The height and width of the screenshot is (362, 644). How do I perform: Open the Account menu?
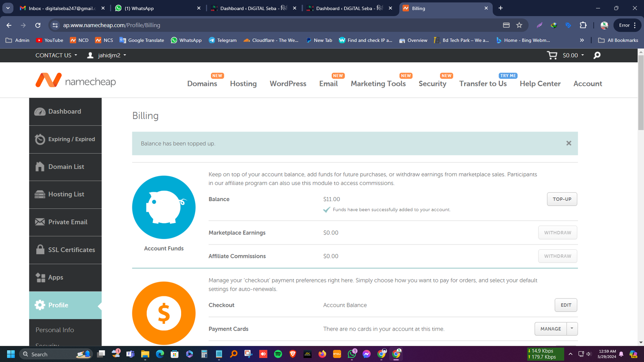pyautogui.click(x=588, y=84)
